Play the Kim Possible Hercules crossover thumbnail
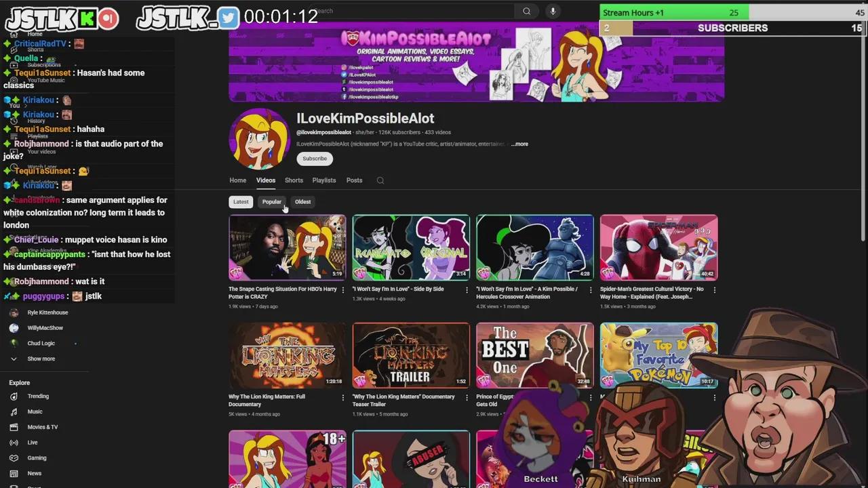The width and height of the screenshot is (868, 488). (534, 247)
